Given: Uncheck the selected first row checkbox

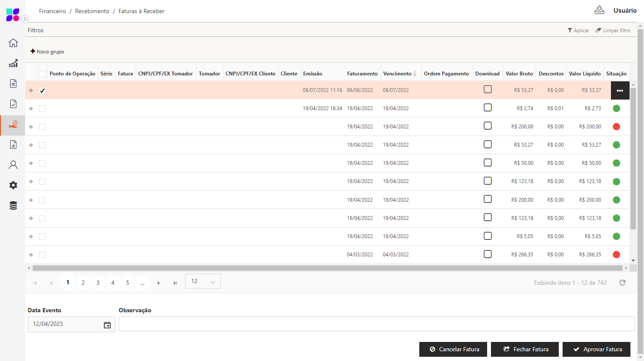Looking at the screenshot, I should 42,90.
